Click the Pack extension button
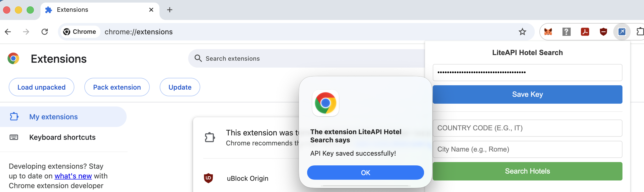Image resolution: width=644 pixels, height=192 pixels. tap(117, 87)
